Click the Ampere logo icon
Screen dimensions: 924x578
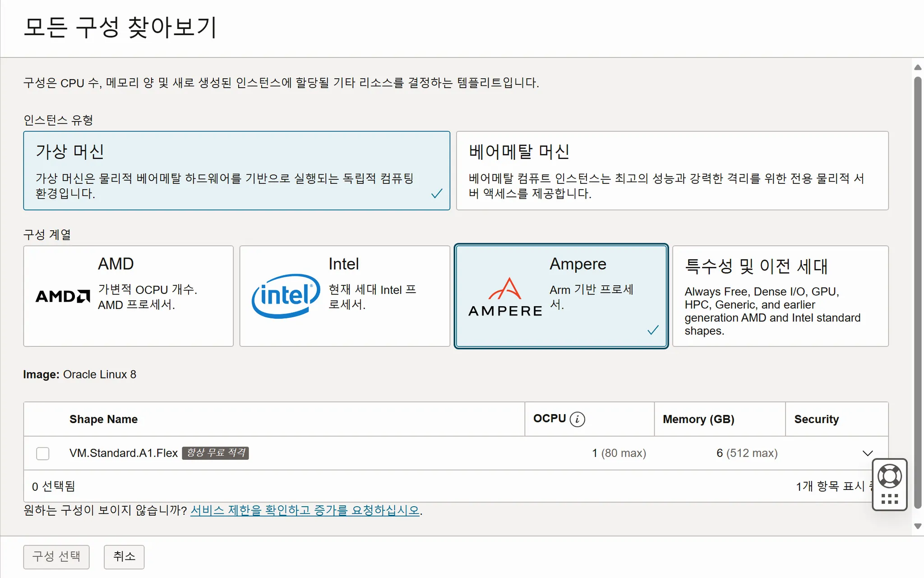(505, 297)
